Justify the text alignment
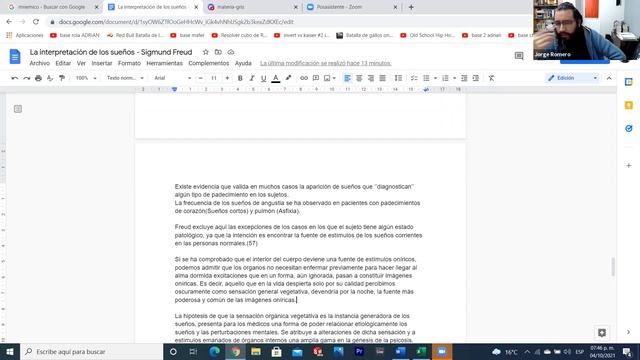 (x=382, y=78)
